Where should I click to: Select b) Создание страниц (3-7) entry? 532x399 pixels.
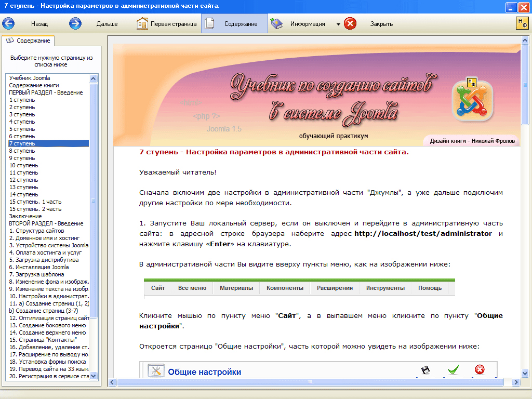[48, 311]
